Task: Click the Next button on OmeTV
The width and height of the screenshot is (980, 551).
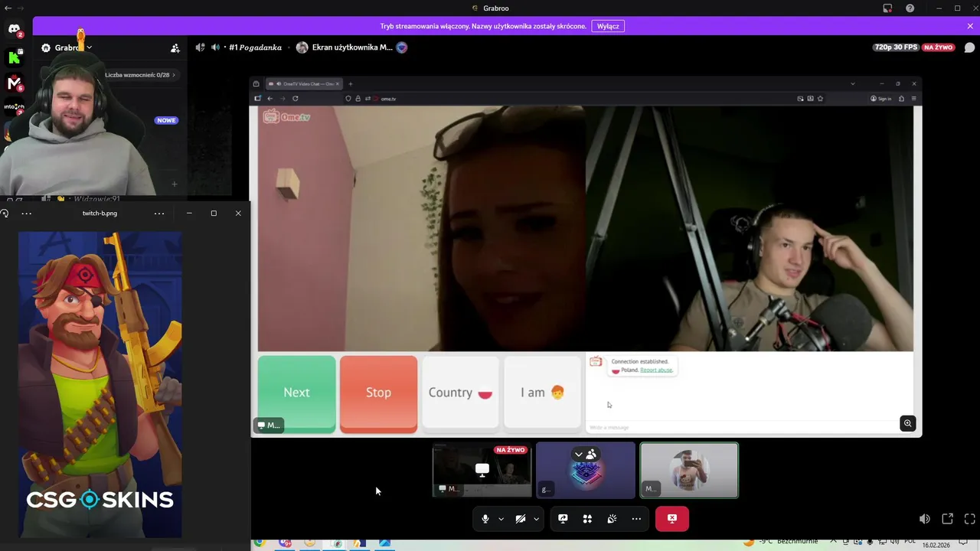Action: (296, 393)
